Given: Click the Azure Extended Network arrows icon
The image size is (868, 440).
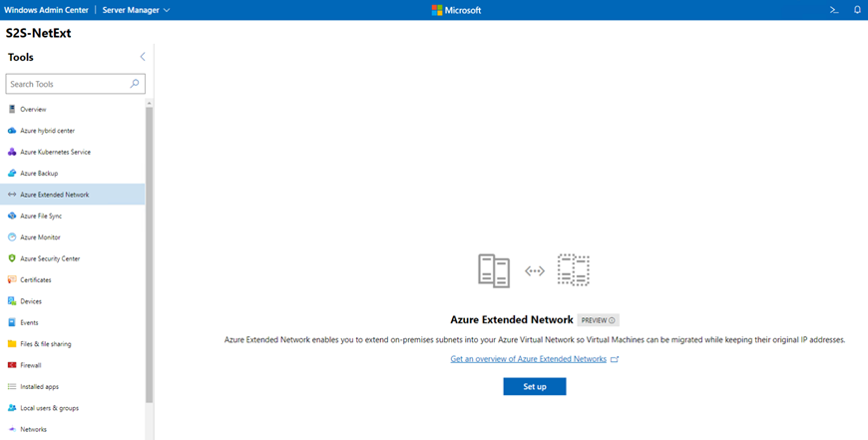Looking at the screenshot, I should pyautogui.click(x=12, y=195).
